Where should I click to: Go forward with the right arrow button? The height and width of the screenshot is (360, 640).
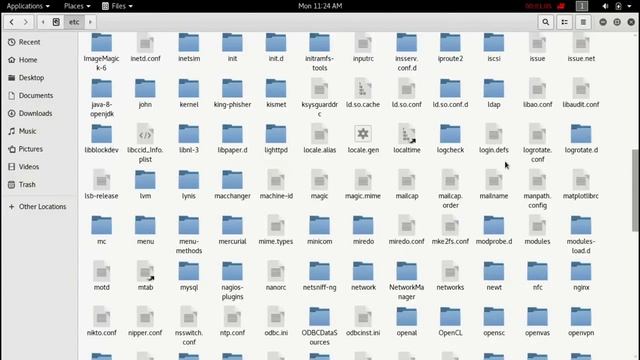click(x=26, y=22)
